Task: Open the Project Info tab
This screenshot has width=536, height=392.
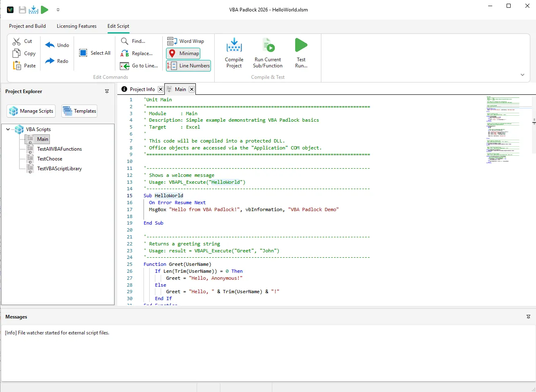Action: 141,89
